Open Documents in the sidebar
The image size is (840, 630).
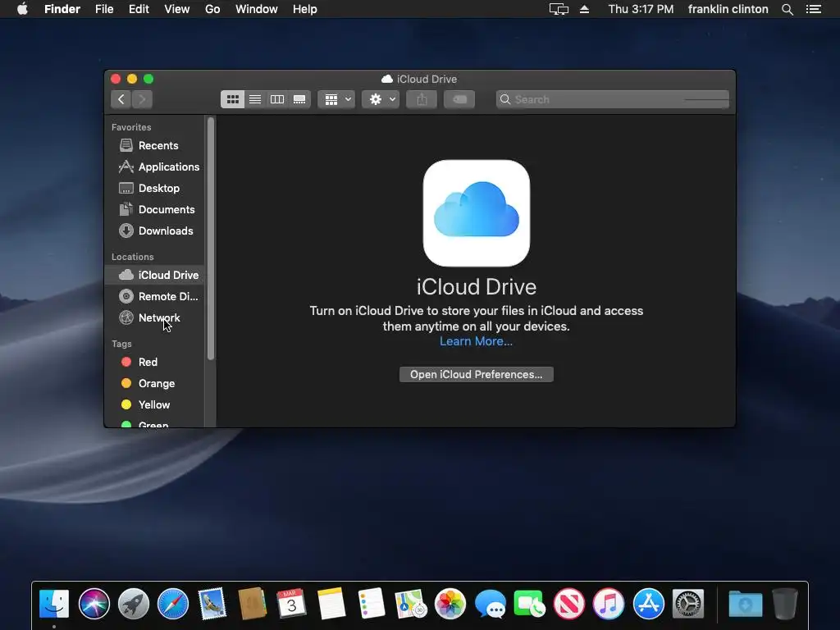[x=155, y=209]
